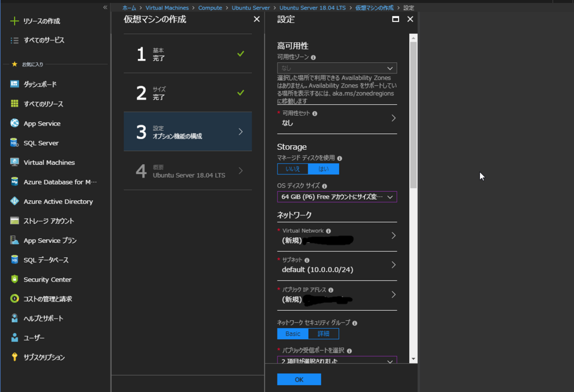The width and height of the screenshot is (574, 392).
Task: Open リソースの作成 in sidebar
Action: click(x=41, y=21)
